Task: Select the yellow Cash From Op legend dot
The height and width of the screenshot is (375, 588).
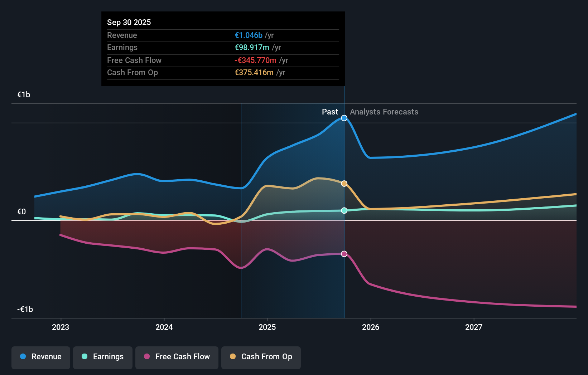Action: tap(233, 357)
